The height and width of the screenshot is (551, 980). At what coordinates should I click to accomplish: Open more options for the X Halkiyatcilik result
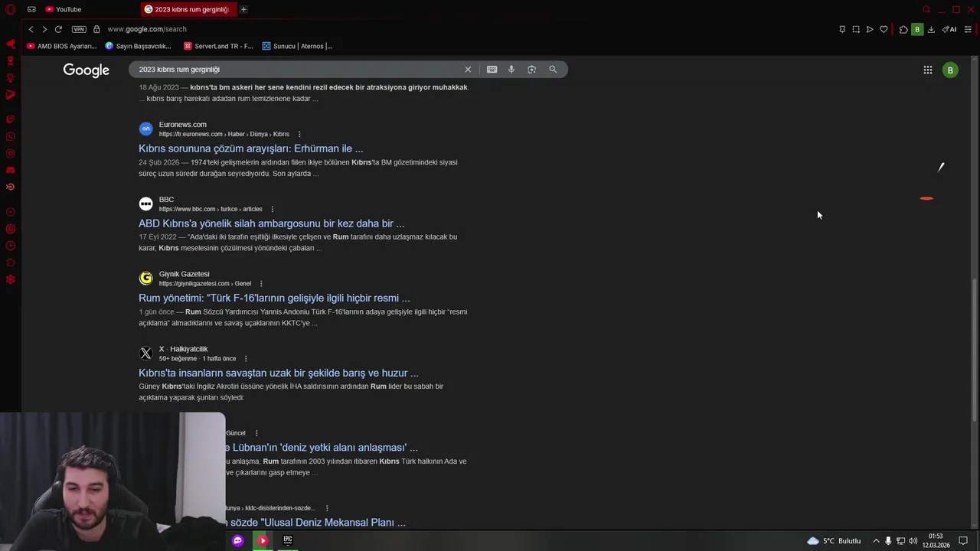pyautogui.click(x=246, y=358)
